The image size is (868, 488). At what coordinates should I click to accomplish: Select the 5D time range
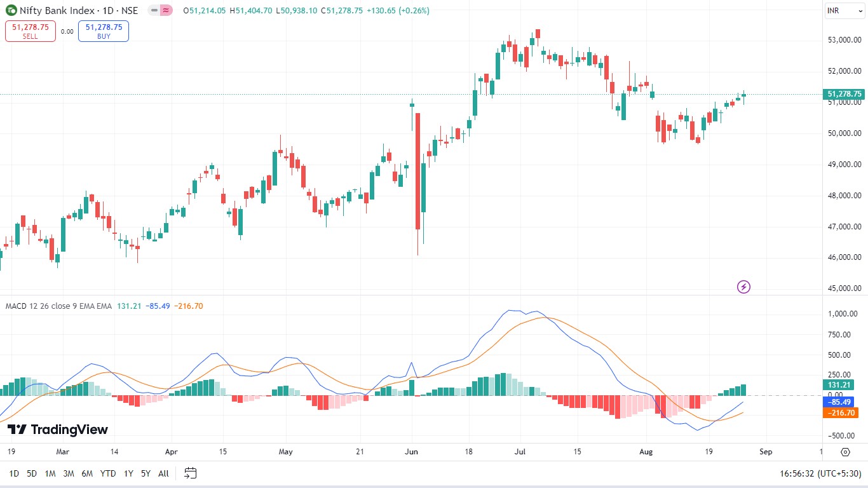click(x=31, y=473)
